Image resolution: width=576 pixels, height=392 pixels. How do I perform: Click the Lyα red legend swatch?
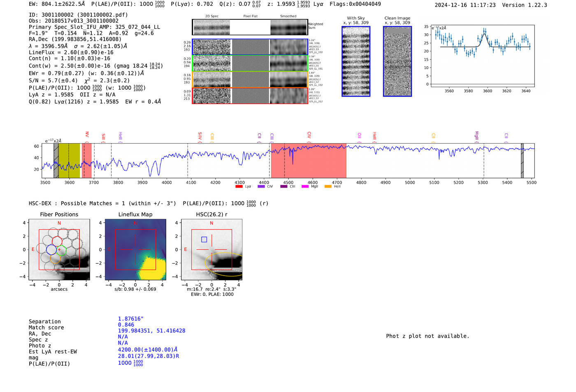239,186
